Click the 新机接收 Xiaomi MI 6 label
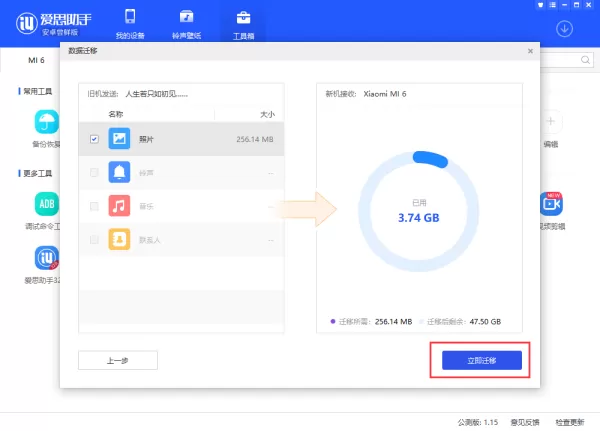This screenshot has width=600, height=431. [366, 94]
